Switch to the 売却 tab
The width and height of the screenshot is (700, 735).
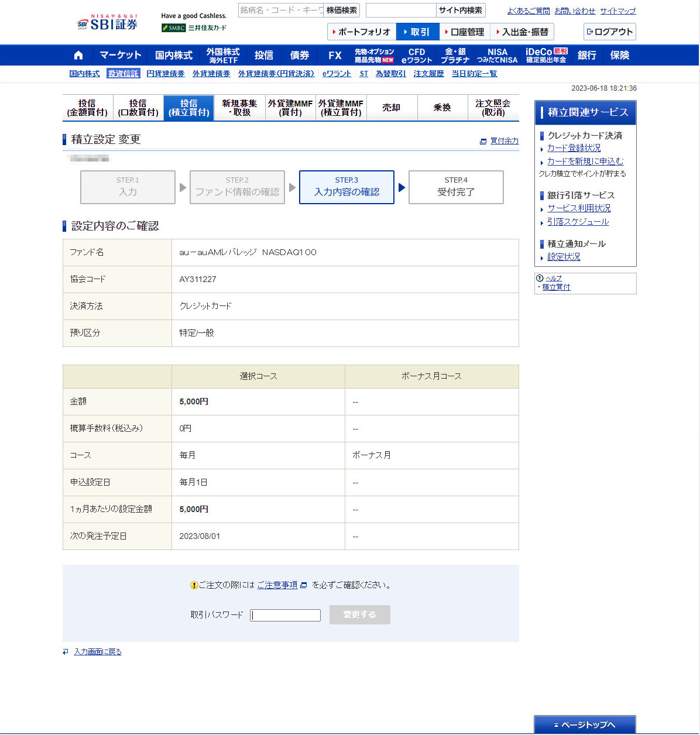[x=391, y=108]
